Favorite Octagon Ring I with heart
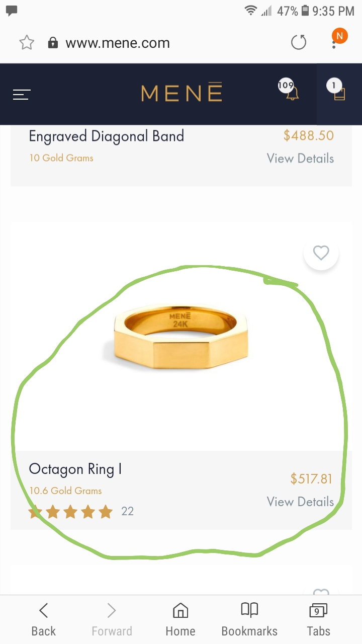 click(x=321, y=253)
